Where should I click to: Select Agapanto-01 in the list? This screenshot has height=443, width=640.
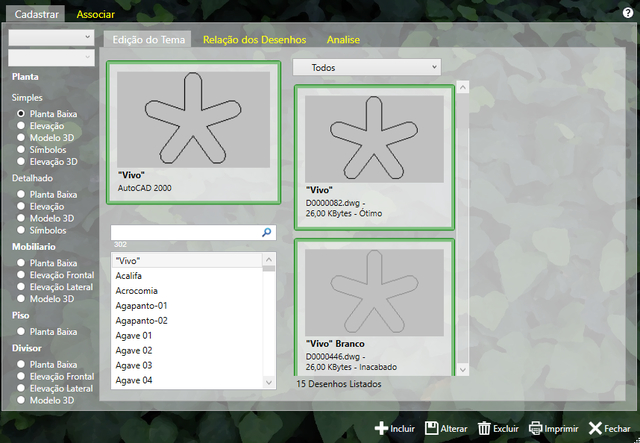coord(141,305)
